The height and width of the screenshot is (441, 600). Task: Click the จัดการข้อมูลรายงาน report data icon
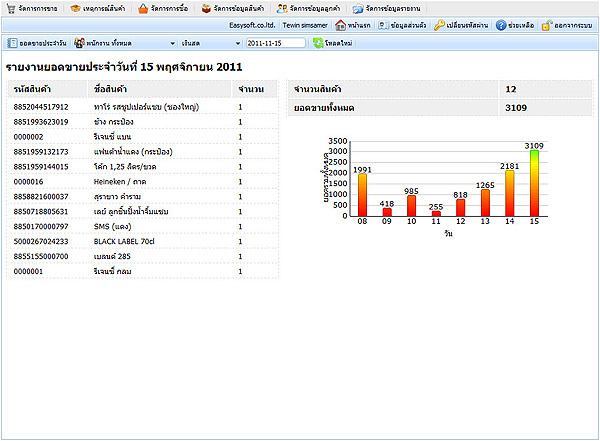358,8
